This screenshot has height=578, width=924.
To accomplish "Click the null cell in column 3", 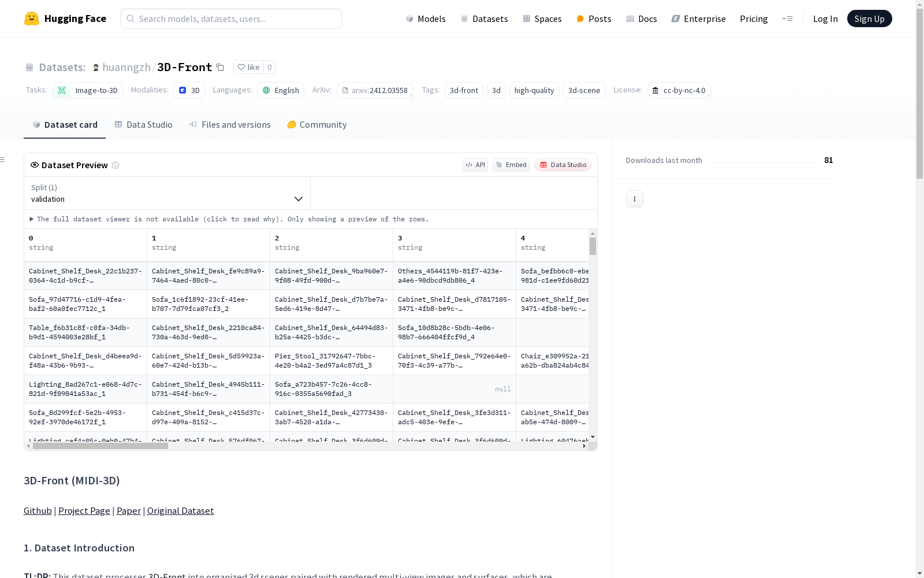I will (454, 389).
